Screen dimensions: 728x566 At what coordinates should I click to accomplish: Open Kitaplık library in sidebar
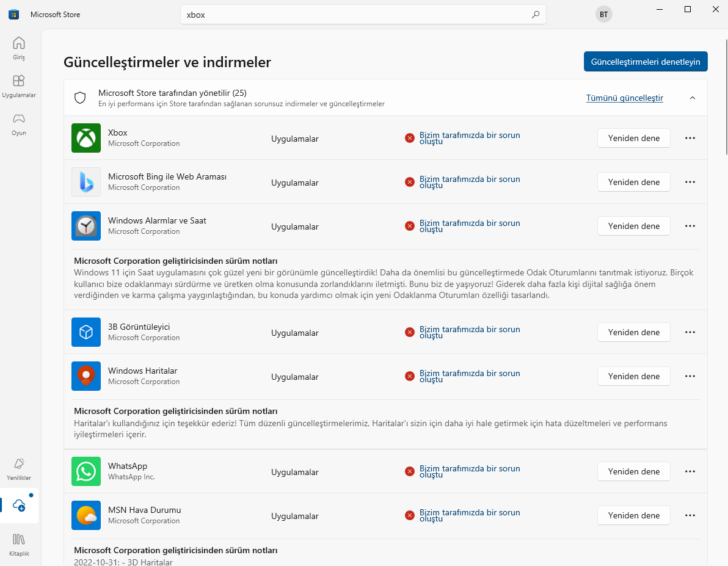point(18,545)
